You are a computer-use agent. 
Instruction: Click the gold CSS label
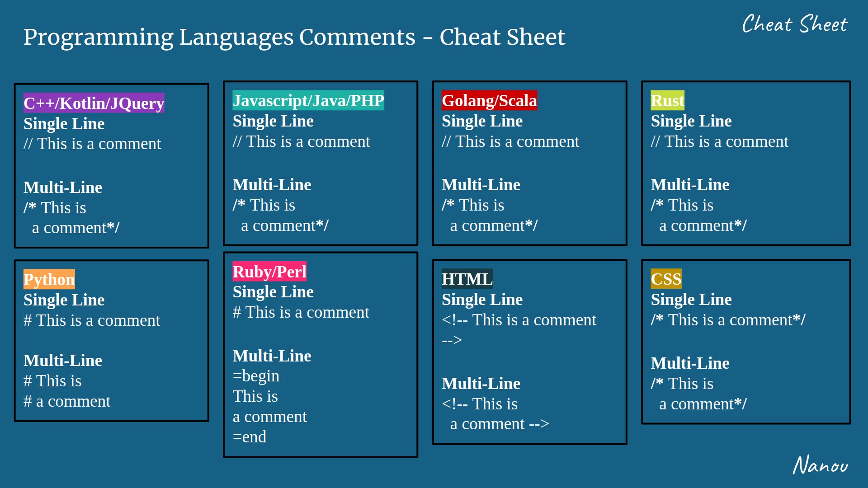click(666, 279)
